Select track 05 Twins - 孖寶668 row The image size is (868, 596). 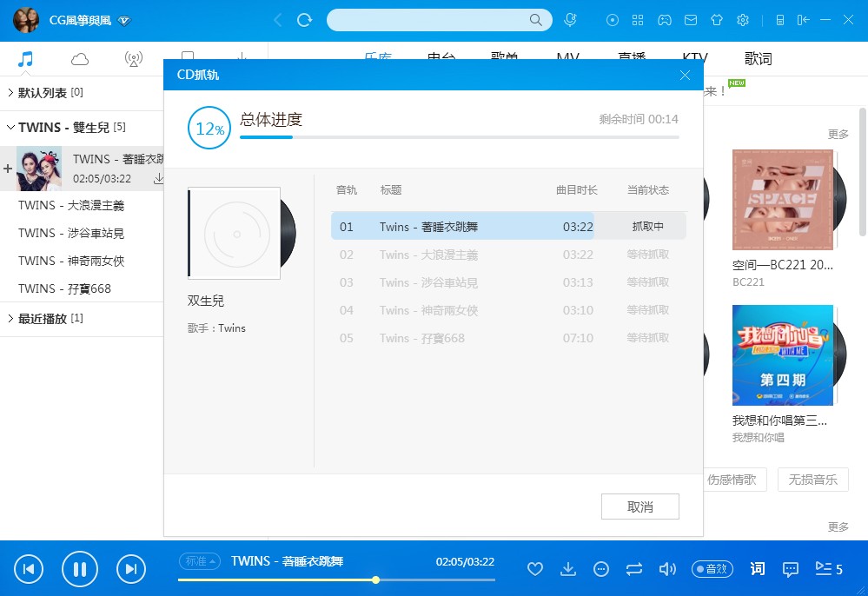pyautogui.click(x=509, y=338)
